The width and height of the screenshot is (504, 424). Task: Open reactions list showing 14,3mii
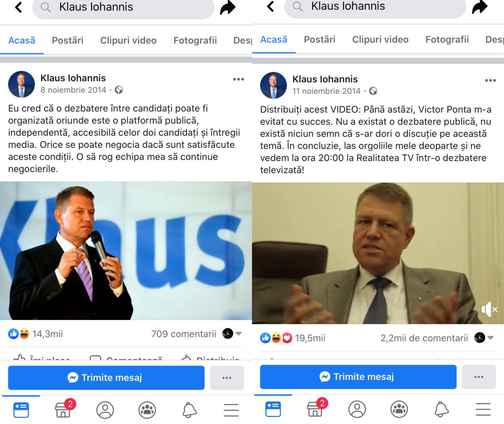(35, 334)
